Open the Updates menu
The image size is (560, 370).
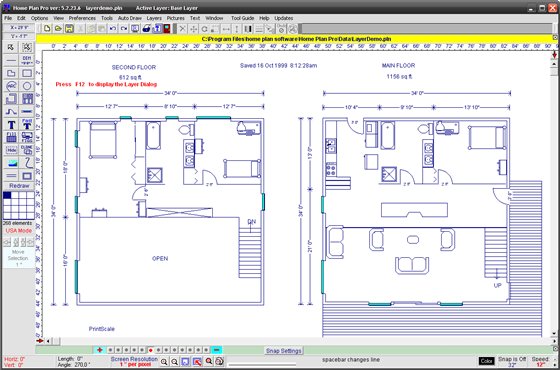(284, 18)
